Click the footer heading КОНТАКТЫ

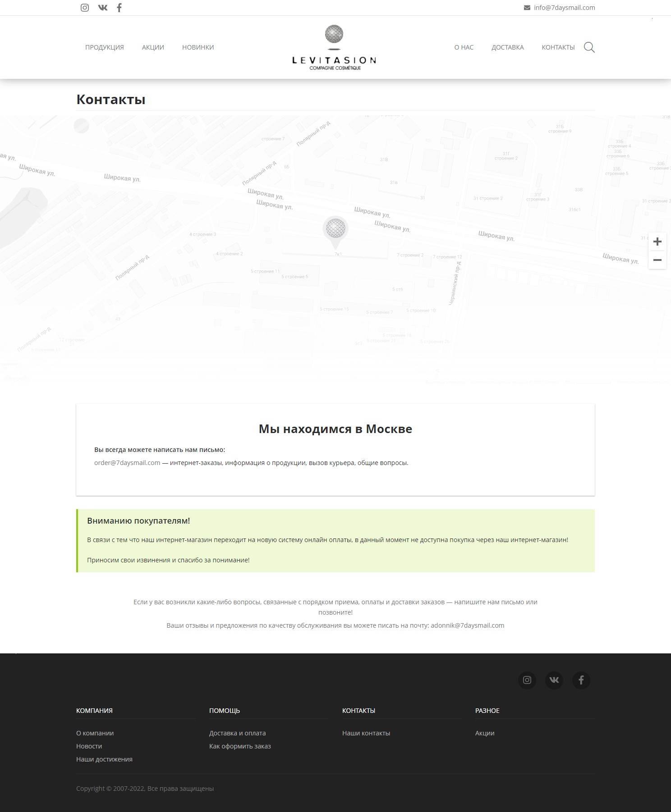coord(358,711)
